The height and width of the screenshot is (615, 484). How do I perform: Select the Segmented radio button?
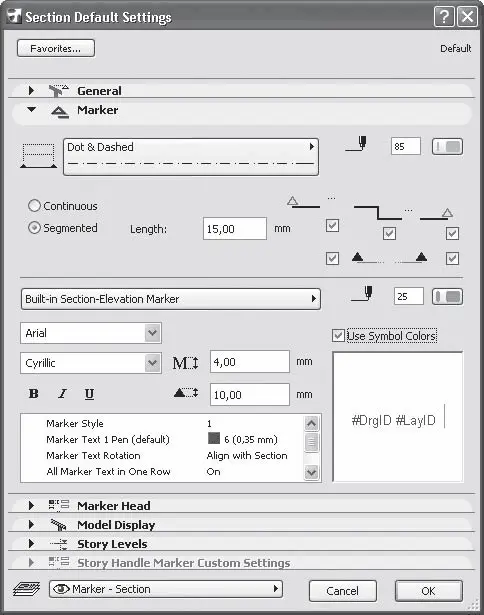click(x=35, y=227)
